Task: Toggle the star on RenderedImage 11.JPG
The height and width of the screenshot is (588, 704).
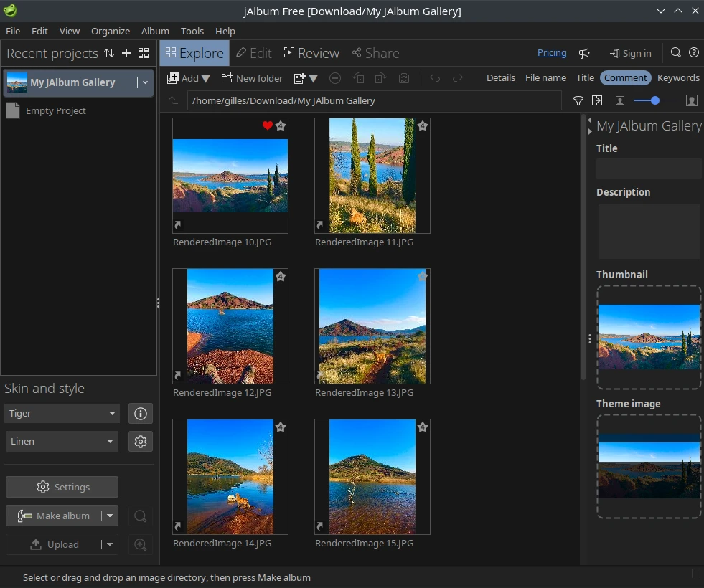Action: [423, 126]
